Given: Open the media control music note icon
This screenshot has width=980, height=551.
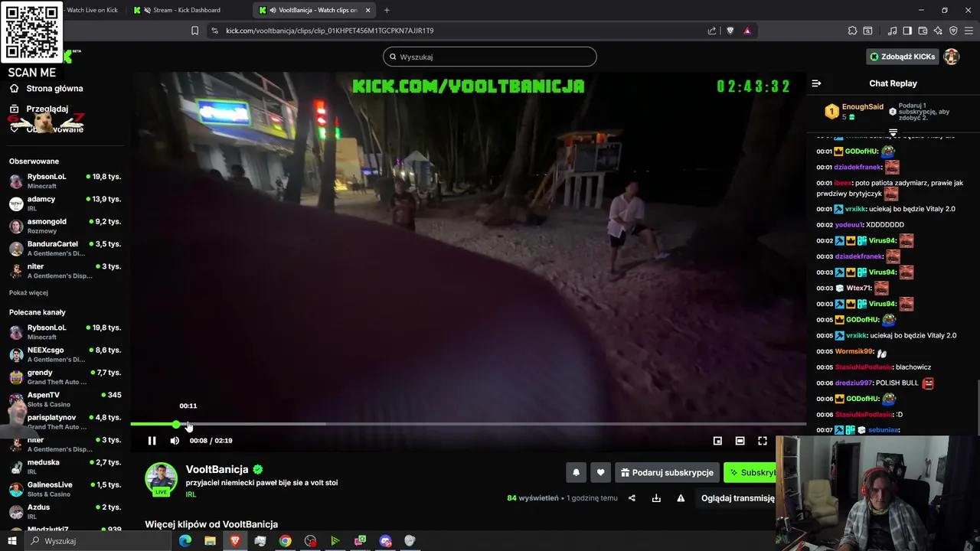Looking at the screenshot, I should [x=892, y=31].
